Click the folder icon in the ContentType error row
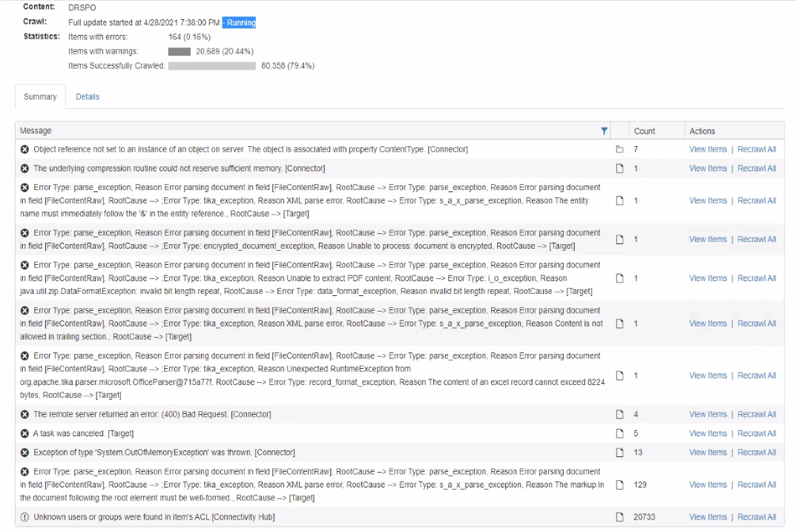 (619, 150)
